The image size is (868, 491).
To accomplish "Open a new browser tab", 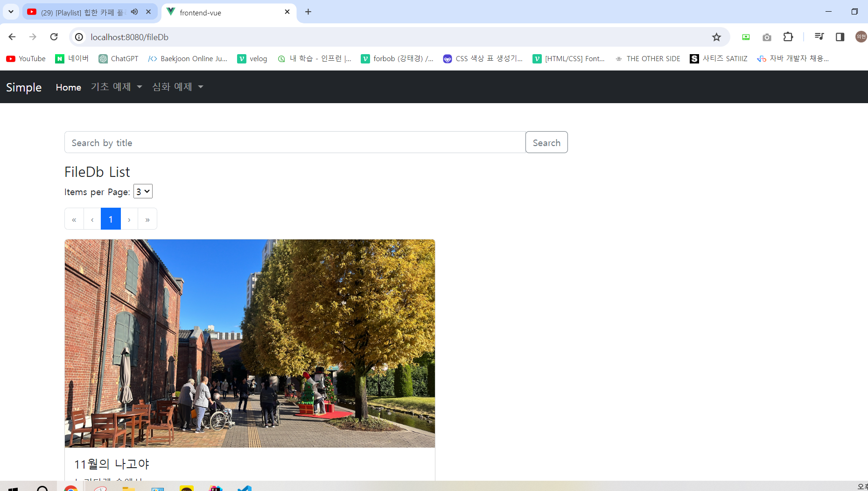I will pos(308,12).
